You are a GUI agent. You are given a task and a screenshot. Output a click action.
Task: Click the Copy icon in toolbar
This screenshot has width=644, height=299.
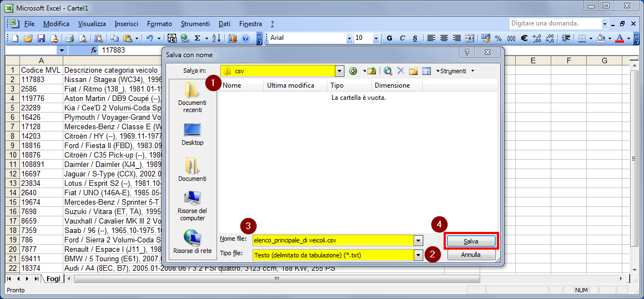pyautogui.click(x=114, y=38)
